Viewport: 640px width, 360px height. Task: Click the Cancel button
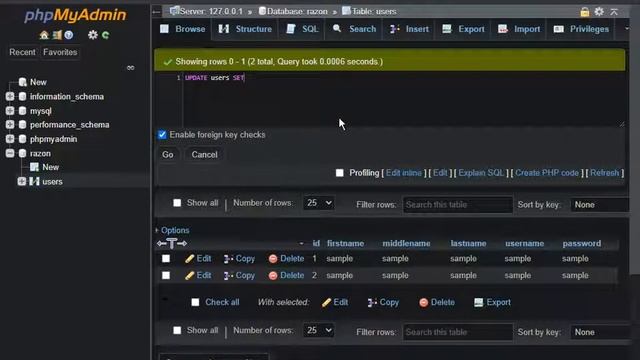(204, 155)
